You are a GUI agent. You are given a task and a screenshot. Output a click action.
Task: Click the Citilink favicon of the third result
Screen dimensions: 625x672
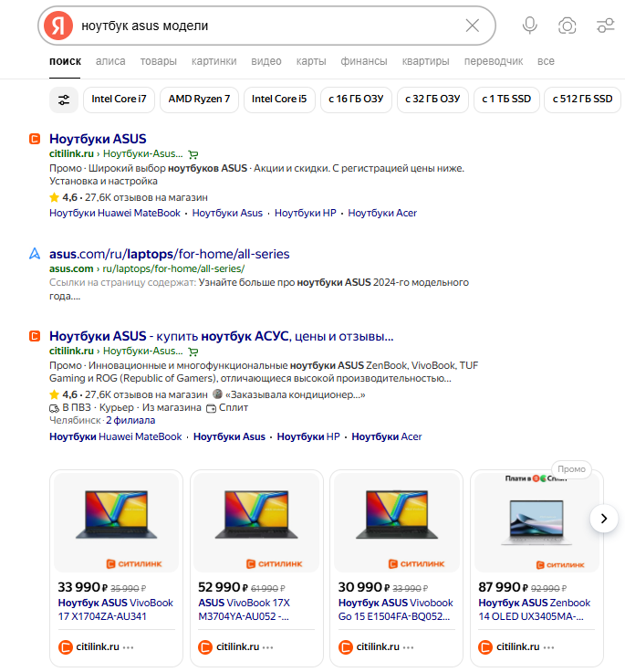(x=35, y=336)
